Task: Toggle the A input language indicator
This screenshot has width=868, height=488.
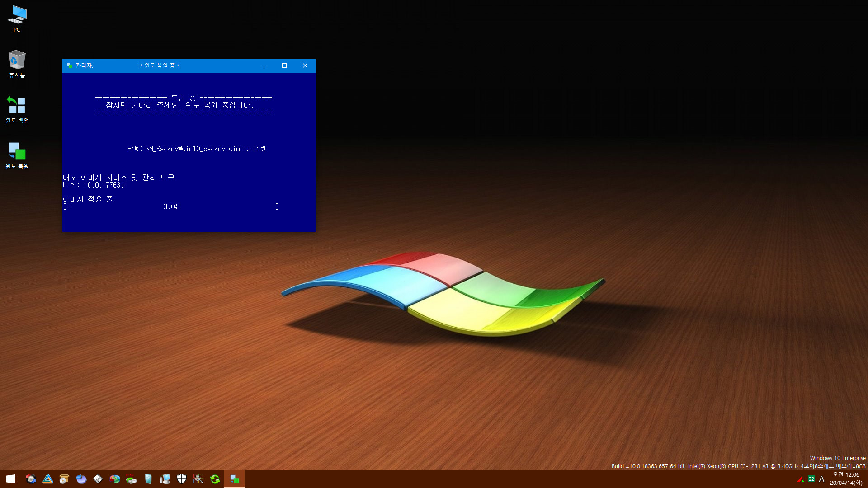Action: pos(821,479)
